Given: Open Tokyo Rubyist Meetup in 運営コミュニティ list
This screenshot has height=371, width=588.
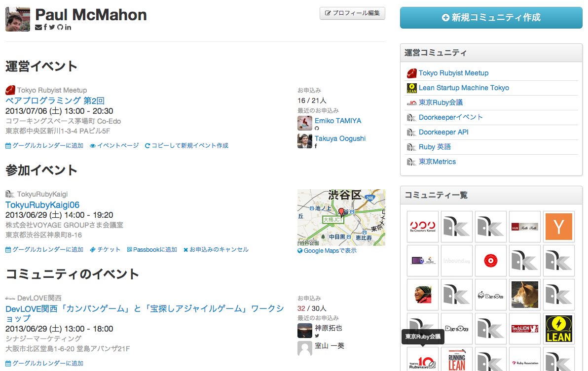Looking at the screenshot, I should pos(453,73).
